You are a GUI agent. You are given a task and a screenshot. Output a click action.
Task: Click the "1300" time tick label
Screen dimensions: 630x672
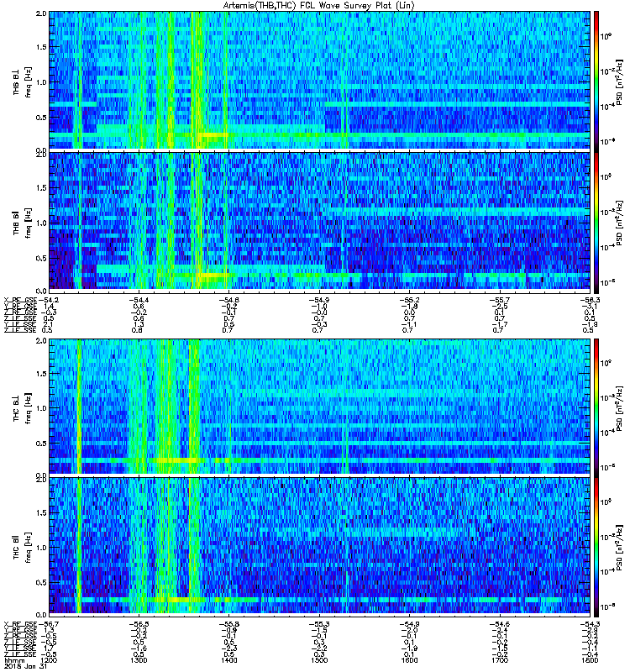click(139, 660)
